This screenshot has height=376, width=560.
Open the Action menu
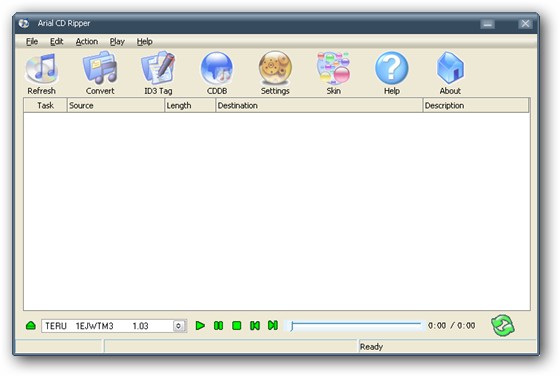(87, 42)
